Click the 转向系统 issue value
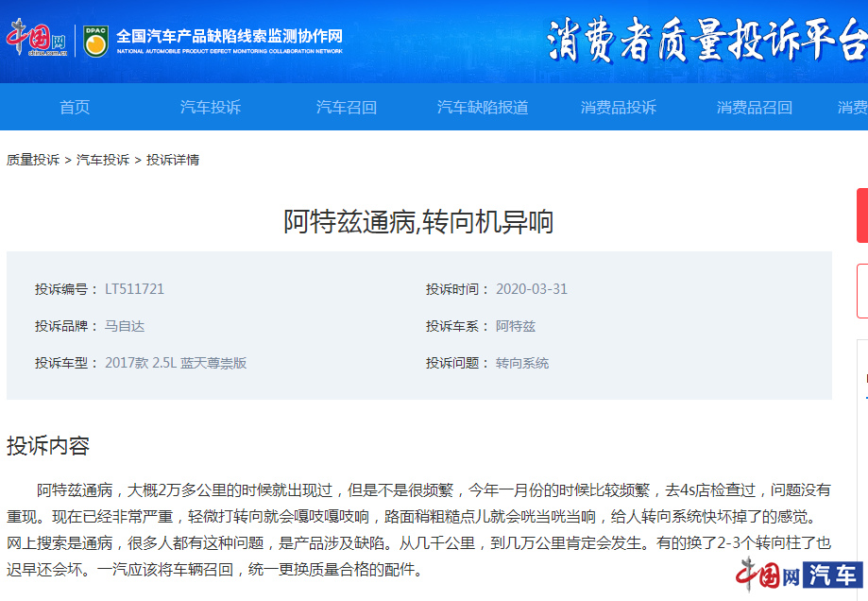The image size is (868, 601). tap(522, 364)
